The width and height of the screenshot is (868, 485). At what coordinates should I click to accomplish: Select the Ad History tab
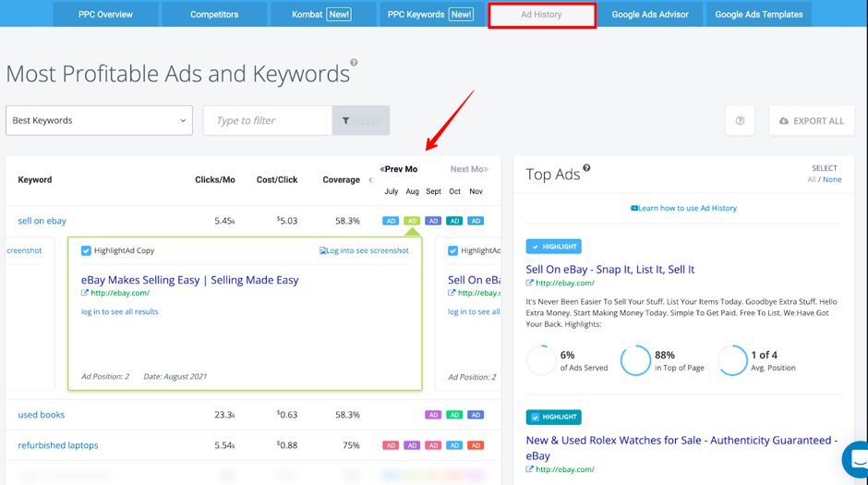(541, 15)
